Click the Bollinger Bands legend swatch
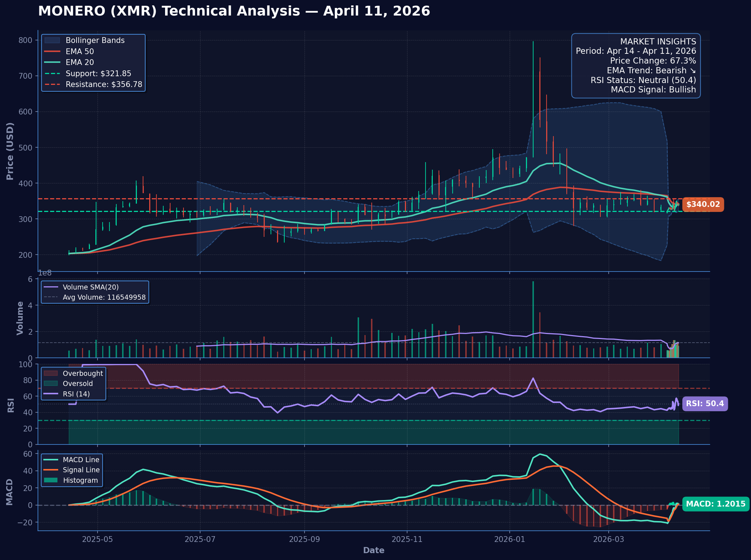The height and width of the screenshot is (560, 751). pos(52,40)
